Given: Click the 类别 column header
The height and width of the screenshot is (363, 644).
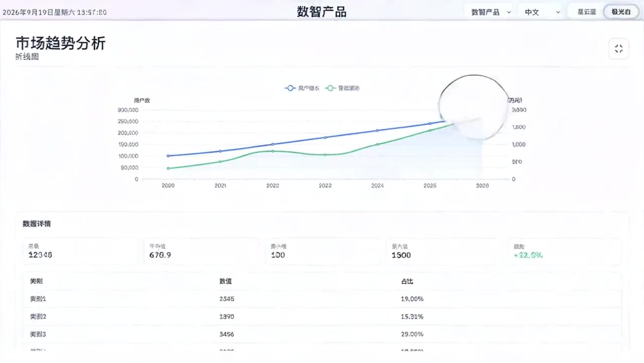Looking at the screenshot, I should click(36, 282).
